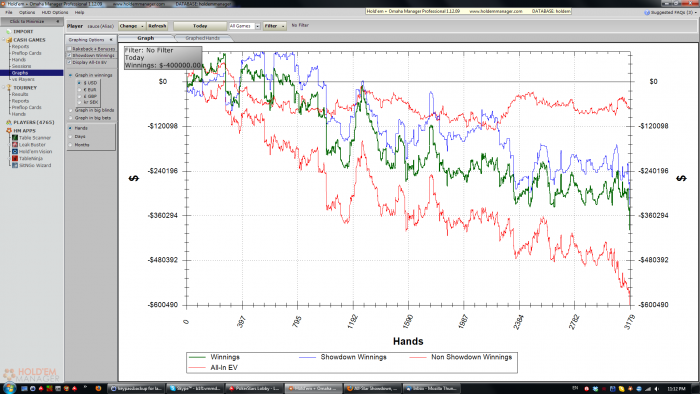Open cash games Reports
700x394 pixels.
tap(21, 46)
